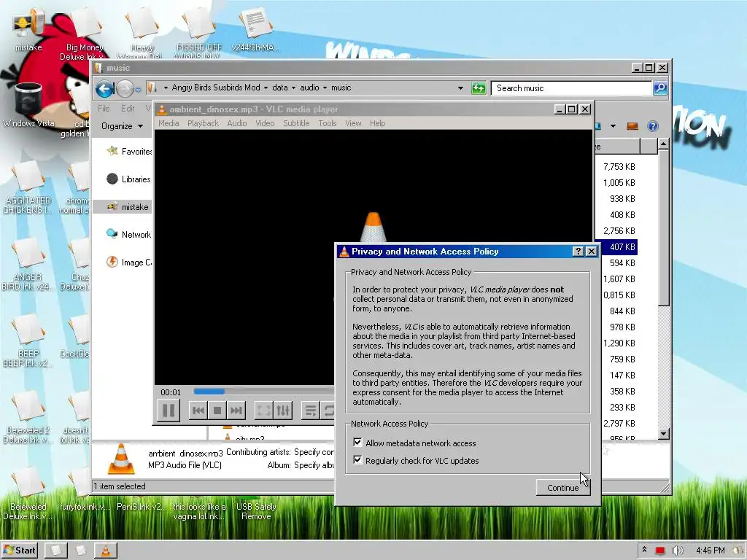Image resolution: width=747 pixels, height=560 pixels.
Task: Seek in the VLC progress bar
Action: 264,392
